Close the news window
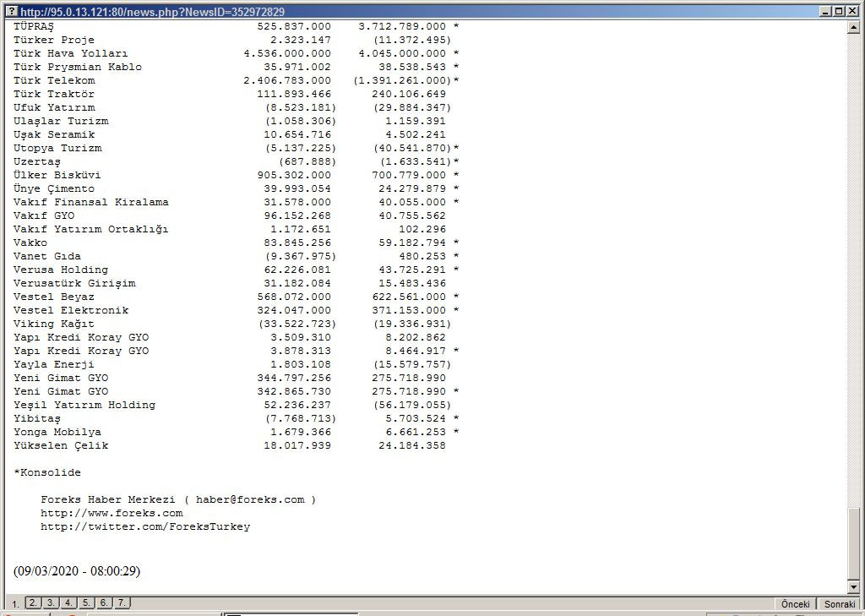 point(853,12)
